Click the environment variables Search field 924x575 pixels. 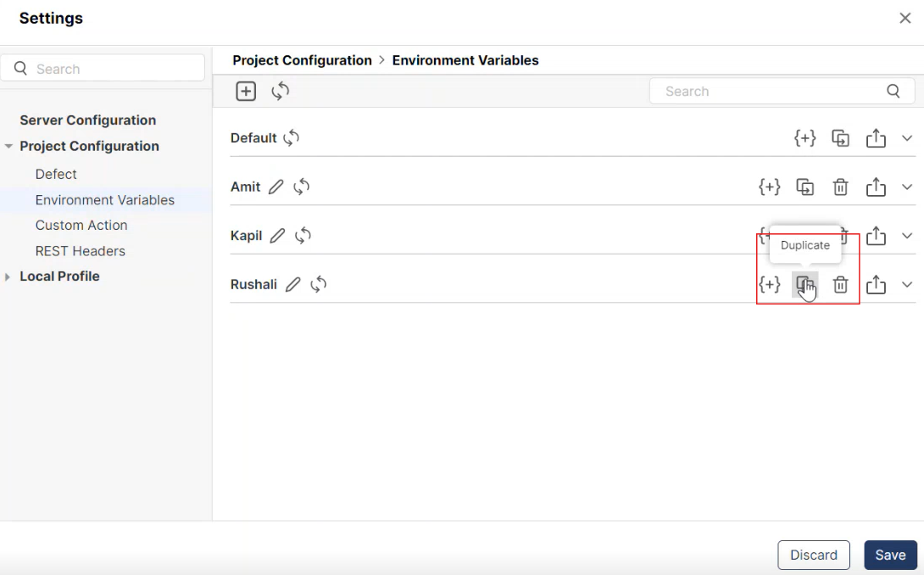(x=782, y=92)
